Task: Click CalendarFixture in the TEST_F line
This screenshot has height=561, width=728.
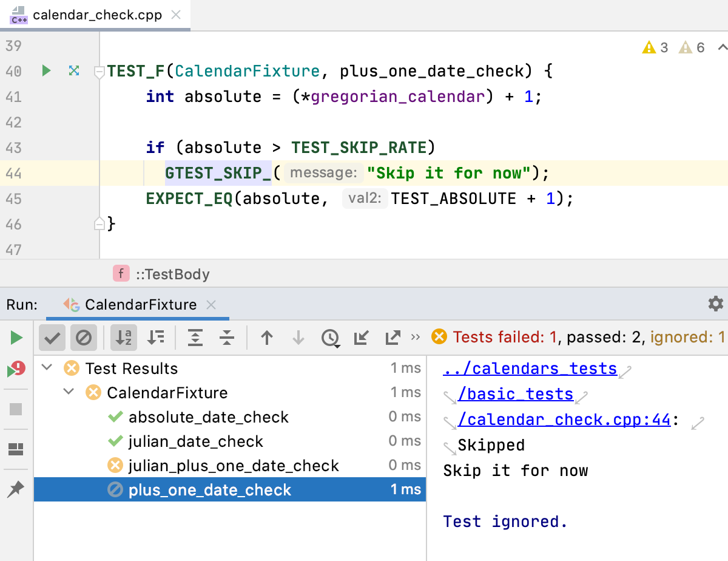Action: (247, 72)
